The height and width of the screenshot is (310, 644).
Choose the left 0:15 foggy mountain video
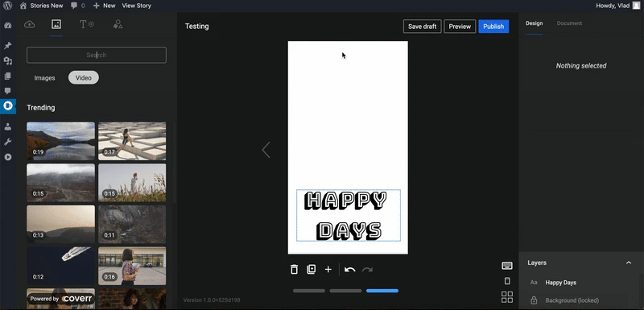click(61, 183)
